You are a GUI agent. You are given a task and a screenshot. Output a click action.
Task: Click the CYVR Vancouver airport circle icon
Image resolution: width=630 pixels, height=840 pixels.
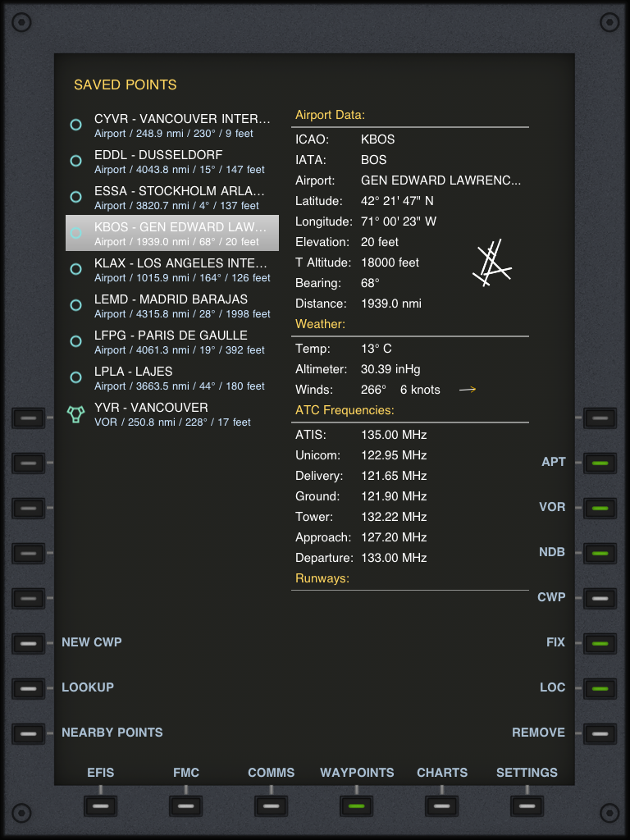point(75,126)
